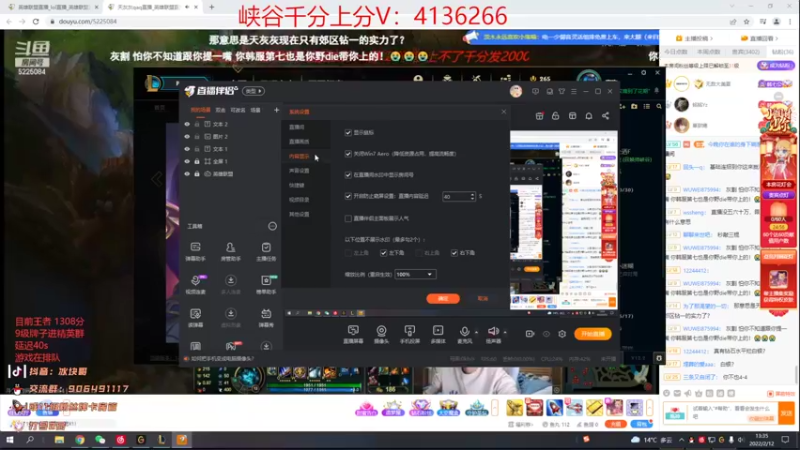Toggle the 关闭Win7 Aero checkbox
The image size is (800, 450).
[348, 154]
